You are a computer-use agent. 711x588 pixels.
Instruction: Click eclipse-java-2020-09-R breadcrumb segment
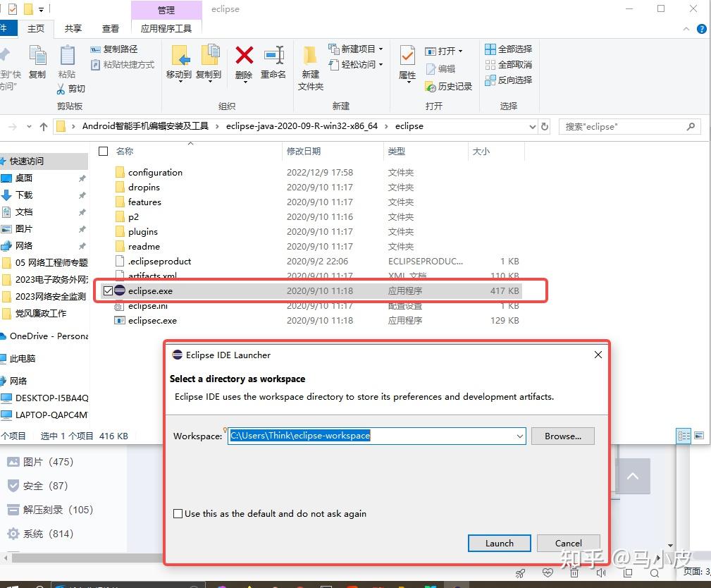point(302,126)
